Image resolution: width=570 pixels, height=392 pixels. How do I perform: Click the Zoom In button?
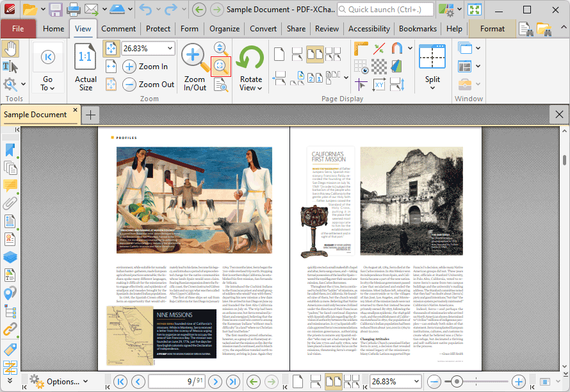[145, 67]
